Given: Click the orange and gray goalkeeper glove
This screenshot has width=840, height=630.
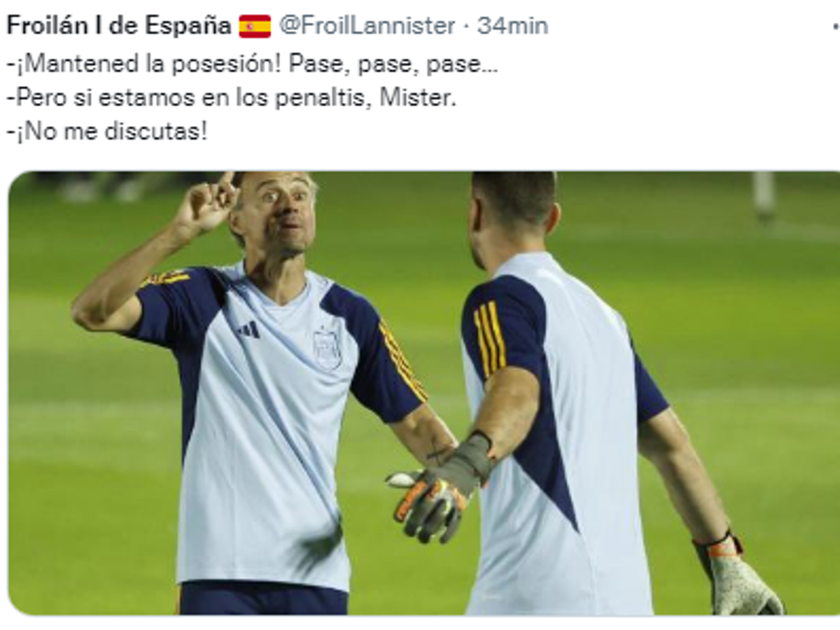Looking at the screenshot, I should [440, 490].
